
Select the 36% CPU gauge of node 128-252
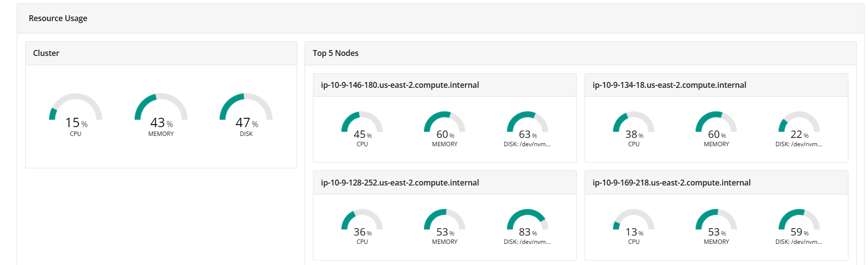(362, 227)
